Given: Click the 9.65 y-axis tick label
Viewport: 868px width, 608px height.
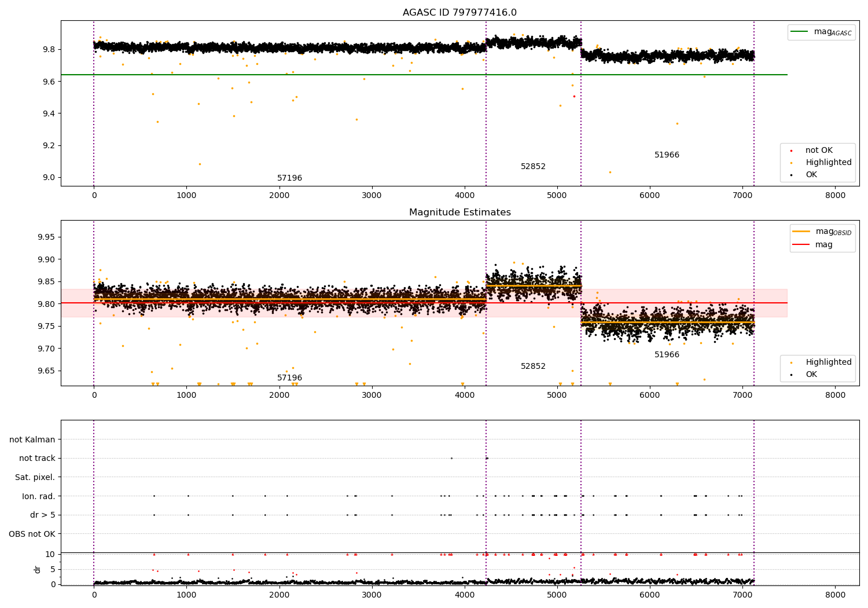Looking at the screenshot, I should pyautogui.click(x=46, y=371).
